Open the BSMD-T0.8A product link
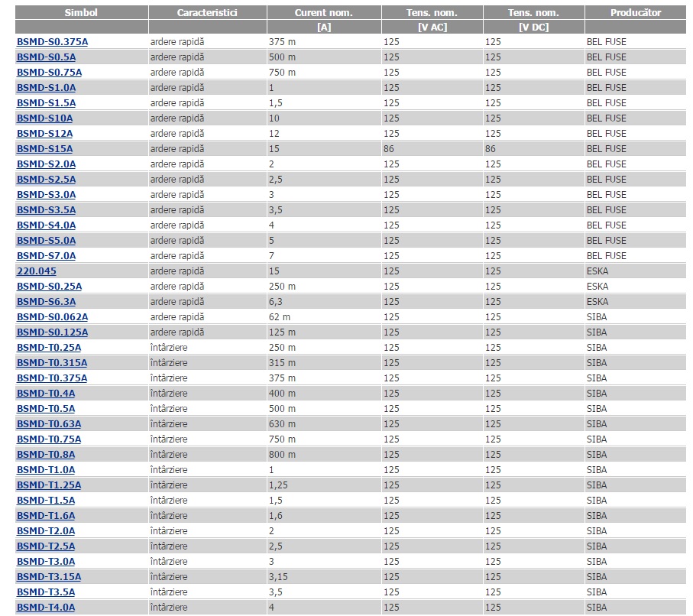Screen dimensions: 693x616 46,455
